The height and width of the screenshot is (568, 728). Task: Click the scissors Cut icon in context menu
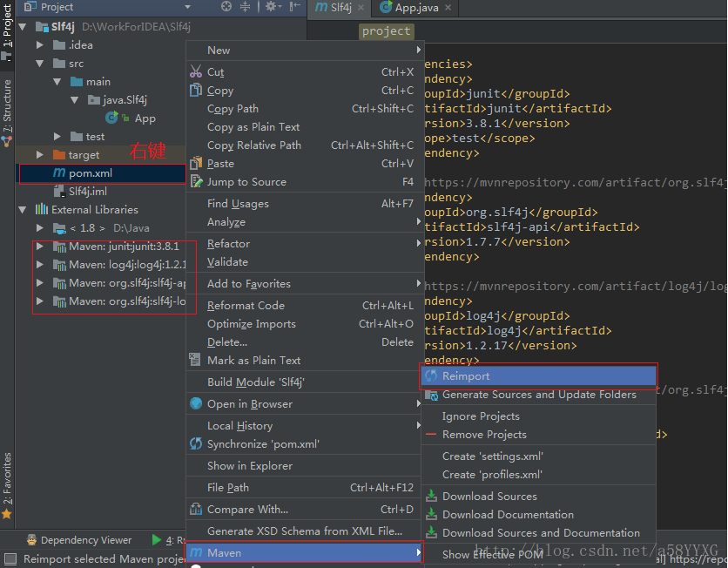pos(198,71)
